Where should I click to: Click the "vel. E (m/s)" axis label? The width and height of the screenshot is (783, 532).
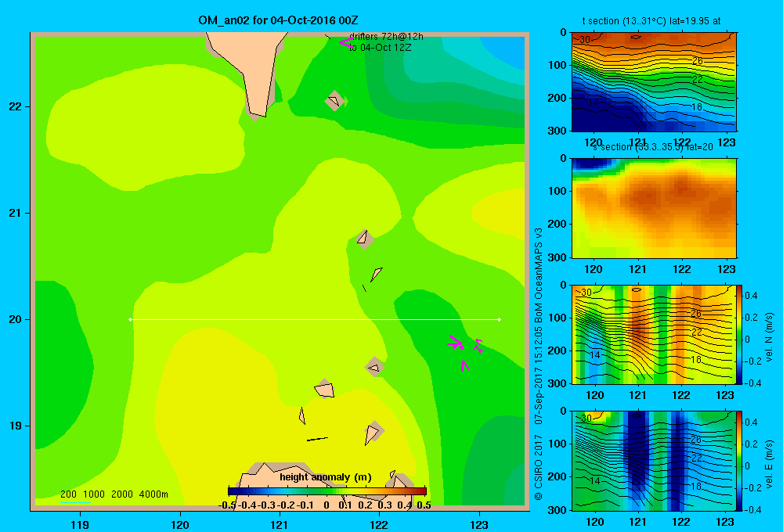769,464
